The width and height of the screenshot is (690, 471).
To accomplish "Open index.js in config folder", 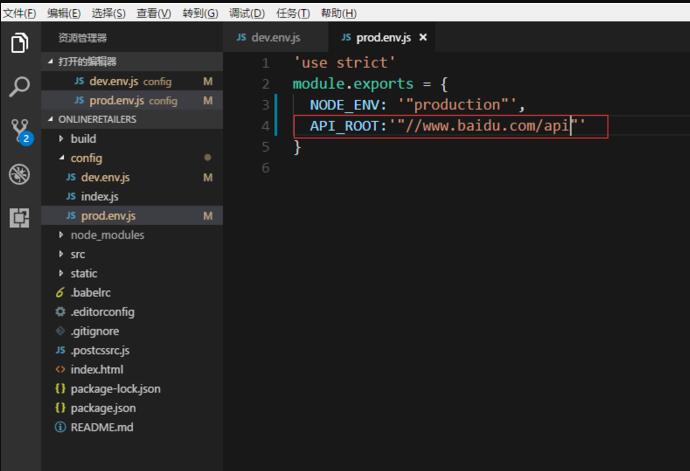I will 132,197.
